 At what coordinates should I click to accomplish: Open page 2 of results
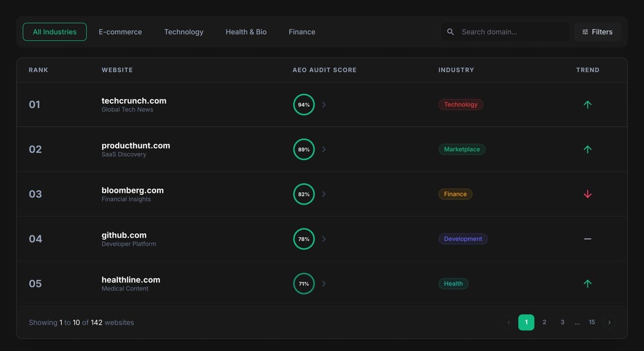click(x=544, y=322)
